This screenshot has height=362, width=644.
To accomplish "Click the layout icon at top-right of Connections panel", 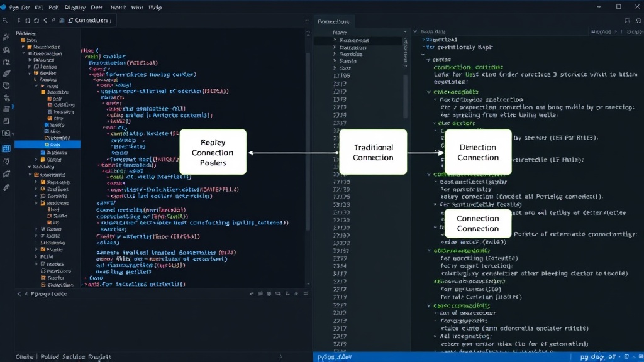I will tap(627, 21).
